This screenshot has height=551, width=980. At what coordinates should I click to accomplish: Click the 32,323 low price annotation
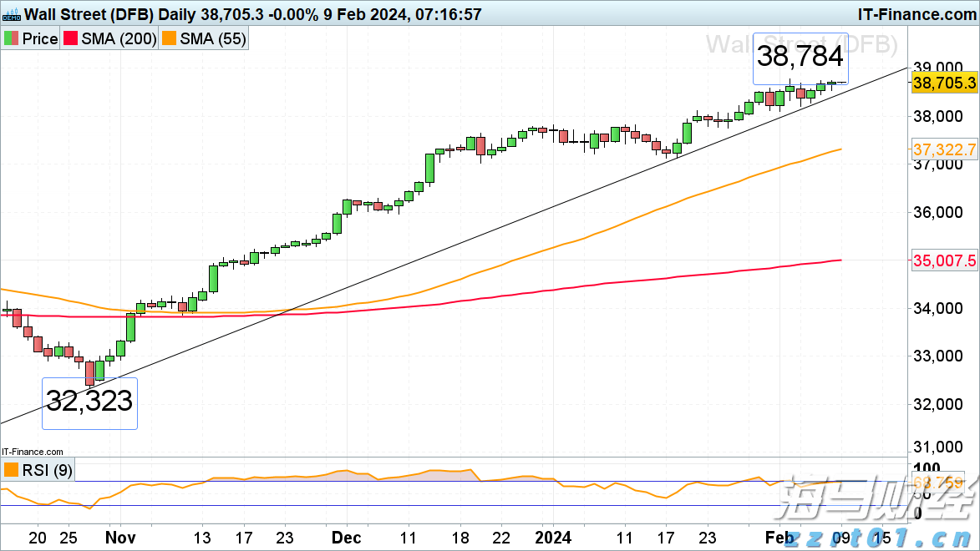coord(89,402)
